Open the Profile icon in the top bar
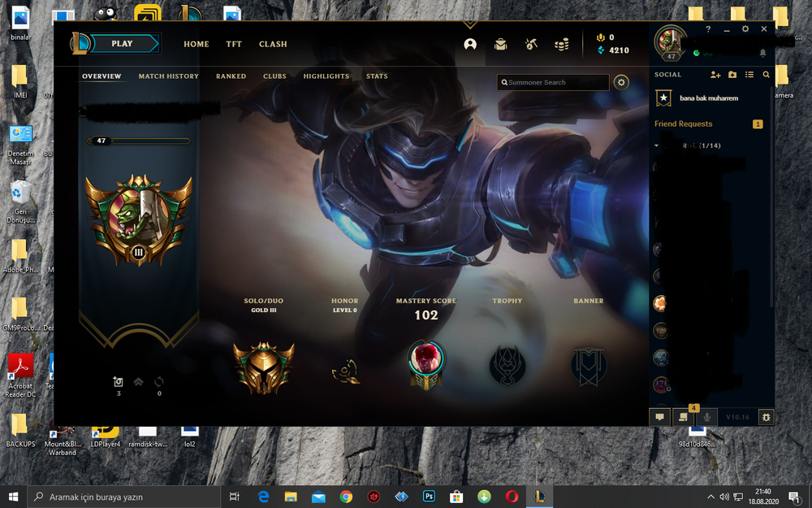This screenshot has height=508, width=812. [x=470, y=45]
